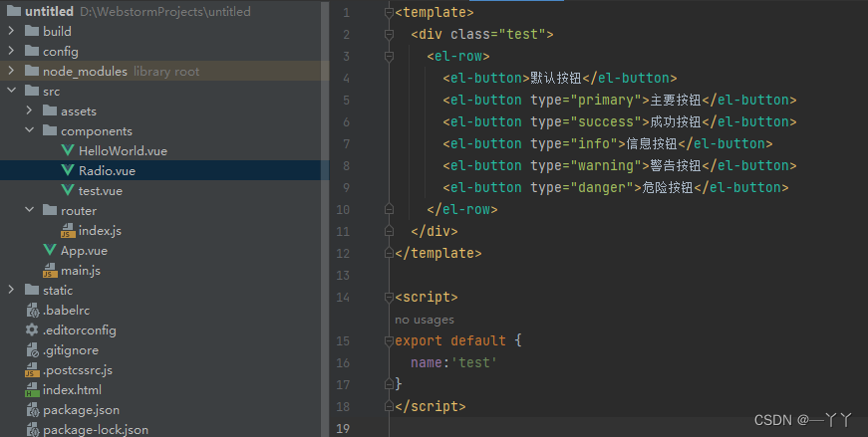Click name:'test' on line 16
868x437 pixels.
coord(453,363)
